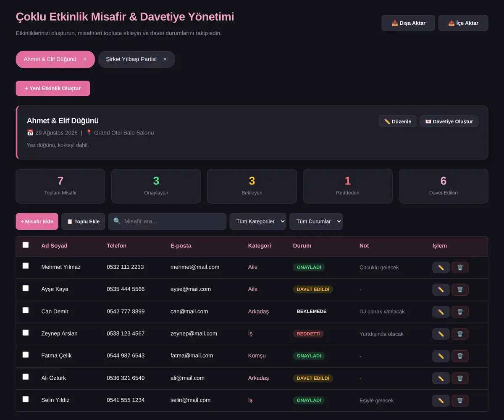Screen dimensions: 504x420
Task: Click trash icon in Zeynep Arslan row
Action: (460, 334)
